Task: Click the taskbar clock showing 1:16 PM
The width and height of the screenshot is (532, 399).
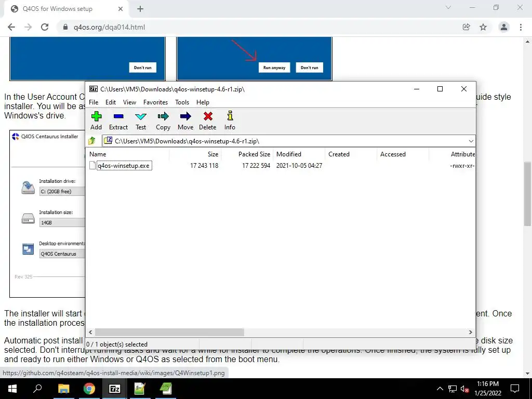Action: 487,389
